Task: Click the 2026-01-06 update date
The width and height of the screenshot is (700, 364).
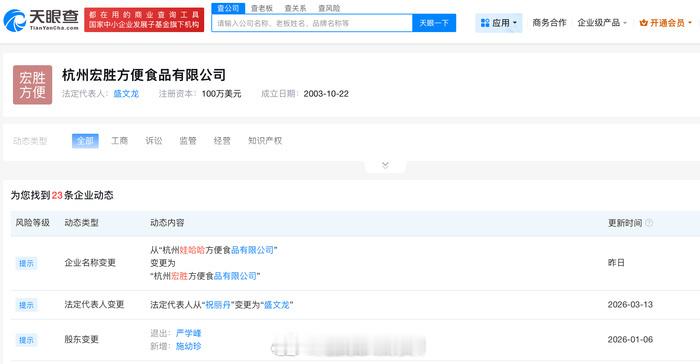Action: pos(630,339)
